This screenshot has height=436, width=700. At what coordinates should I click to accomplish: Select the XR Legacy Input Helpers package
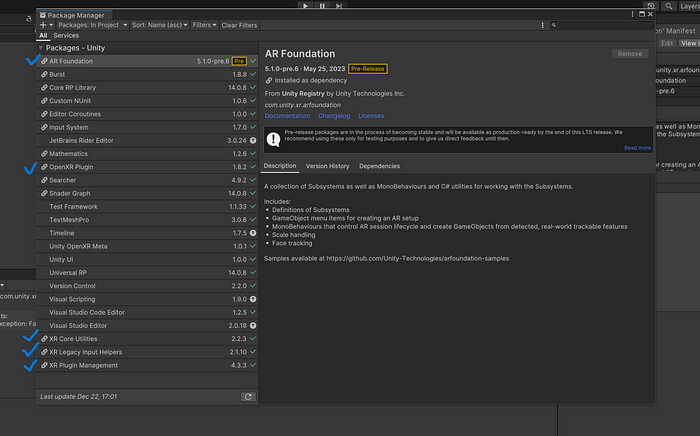tap(147, 352)
